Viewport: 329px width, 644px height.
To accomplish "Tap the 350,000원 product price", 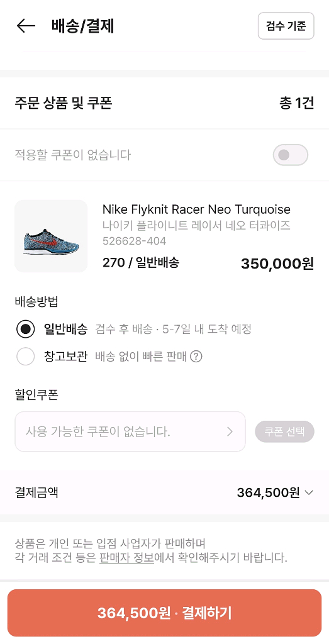I will click(277, 264).
